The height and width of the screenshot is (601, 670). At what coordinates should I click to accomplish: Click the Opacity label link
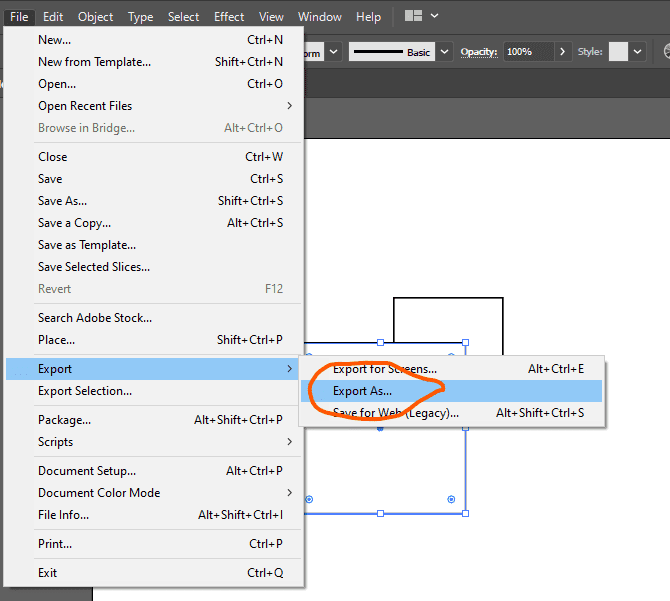479,52
